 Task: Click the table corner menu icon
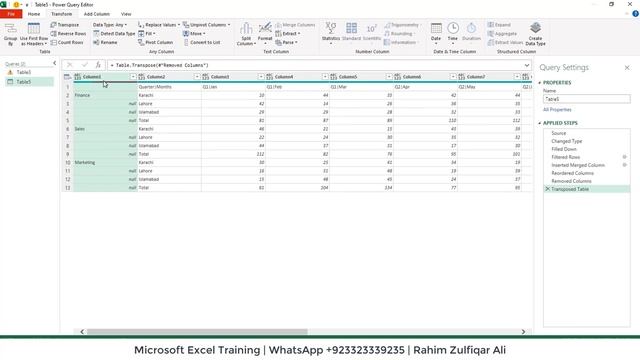67,77
